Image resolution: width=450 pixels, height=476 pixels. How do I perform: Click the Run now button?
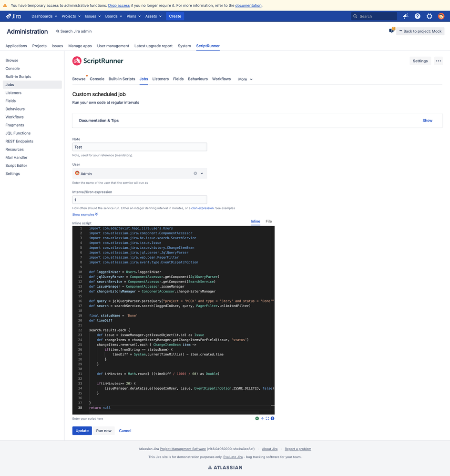pos(104,431)
